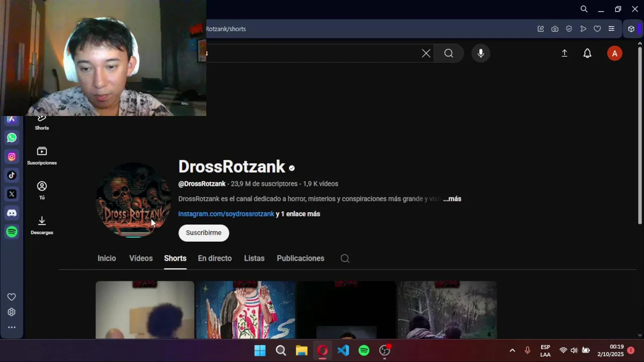This screenshot has width=644, height=362.
Task: Click the 'y 1 enlace más' link
Action: [298, 214]
